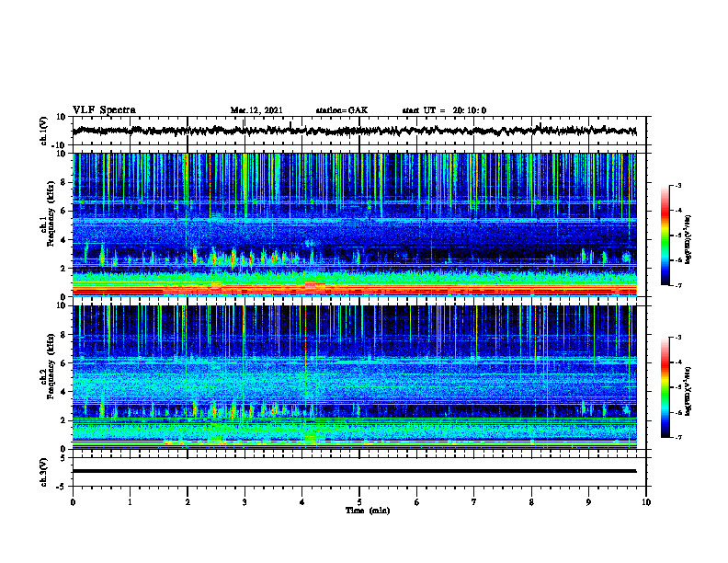Click the ch.2 color scale bar

(665, 387)
